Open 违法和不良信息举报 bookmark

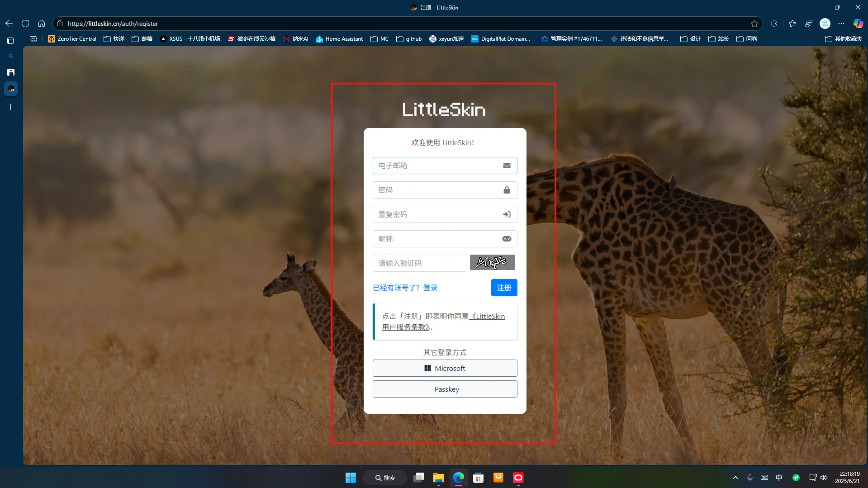coord(639,39)
